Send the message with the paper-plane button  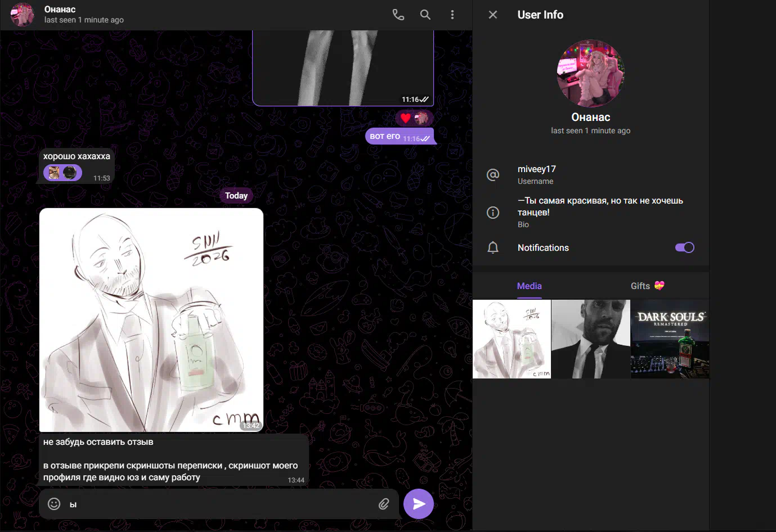point(419,504)
